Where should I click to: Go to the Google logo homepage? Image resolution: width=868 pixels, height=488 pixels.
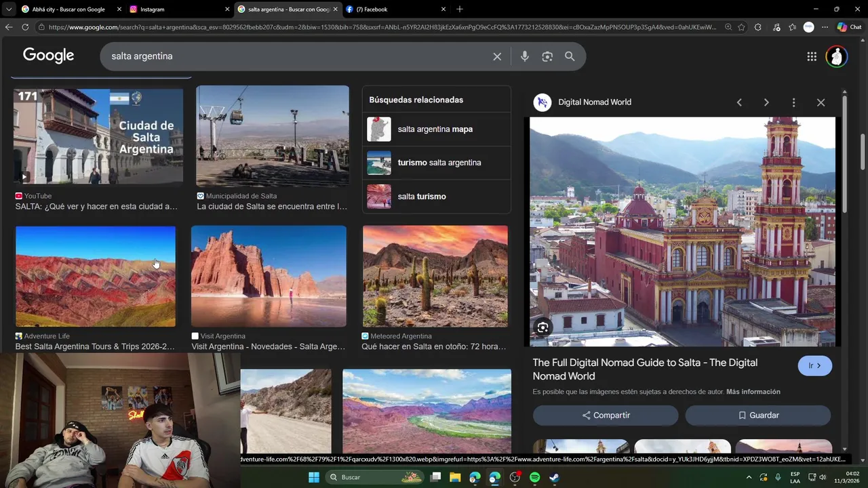[48, 56]
